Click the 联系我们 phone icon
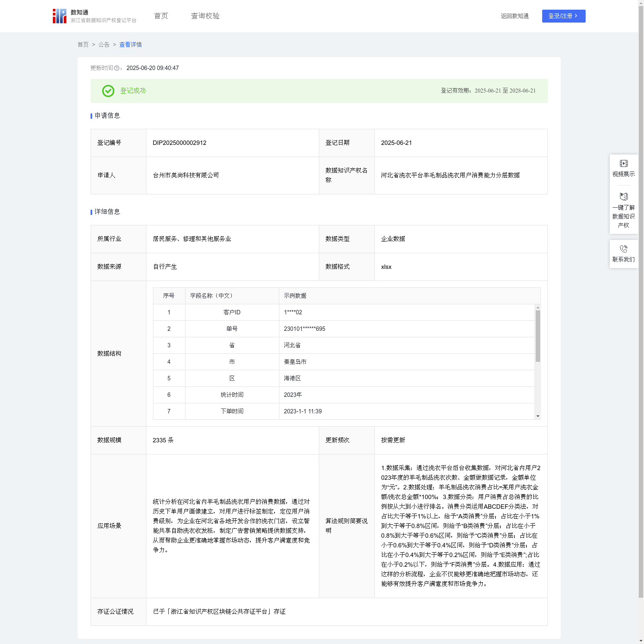The image size is (644, 644). [623, 249]
